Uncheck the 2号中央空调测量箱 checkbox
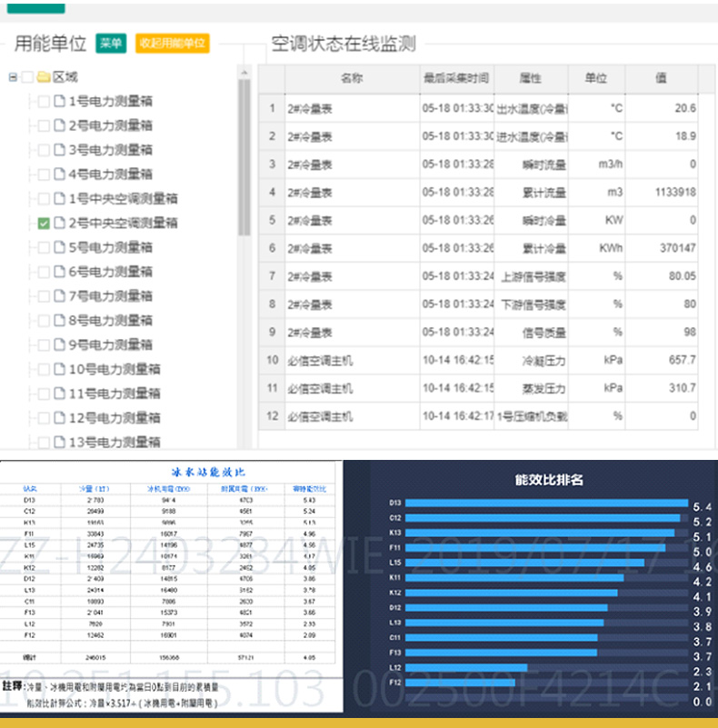 (x=44, y=224)
